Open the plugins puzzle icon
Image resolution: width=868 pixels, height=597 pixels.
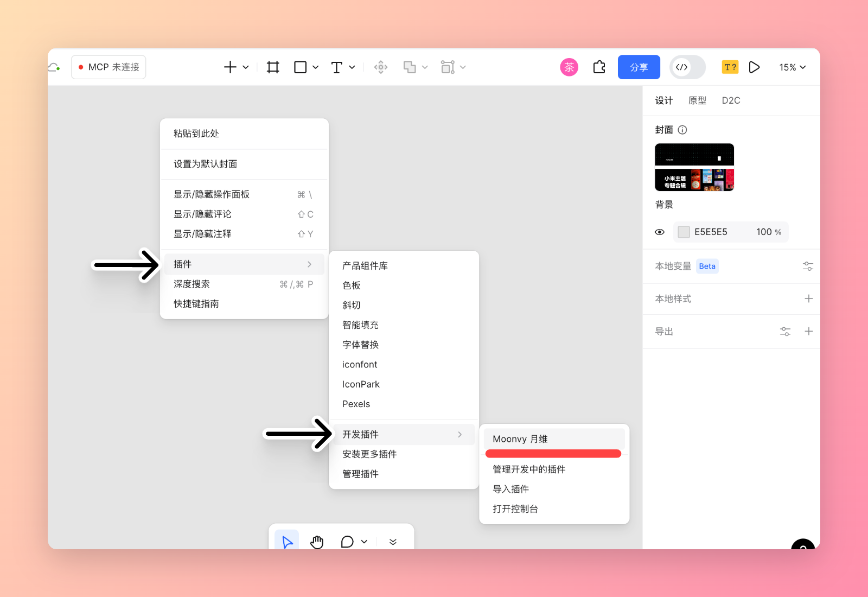599,67
